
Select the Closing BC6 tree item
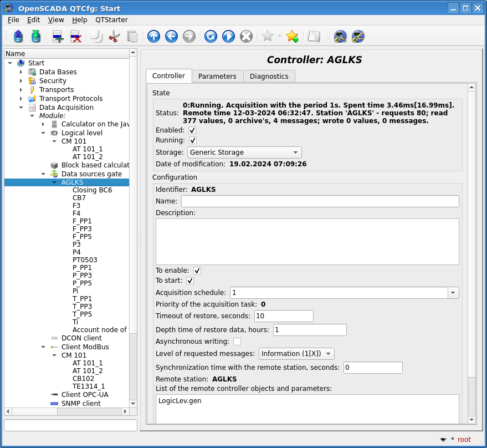[x=92, y=190]
